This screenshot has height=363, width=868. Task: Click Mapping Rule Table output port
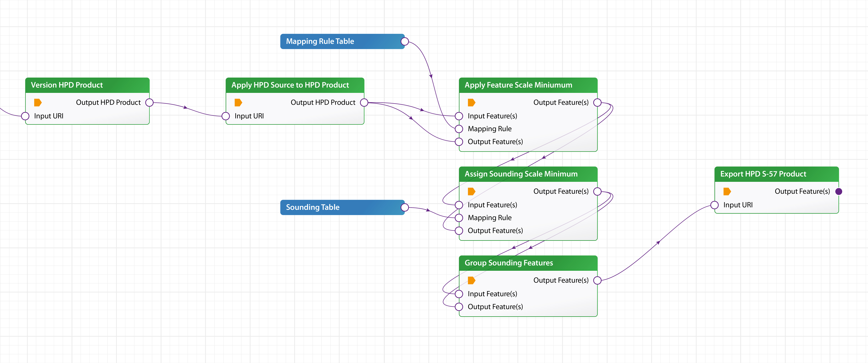[x=405, y=42]
